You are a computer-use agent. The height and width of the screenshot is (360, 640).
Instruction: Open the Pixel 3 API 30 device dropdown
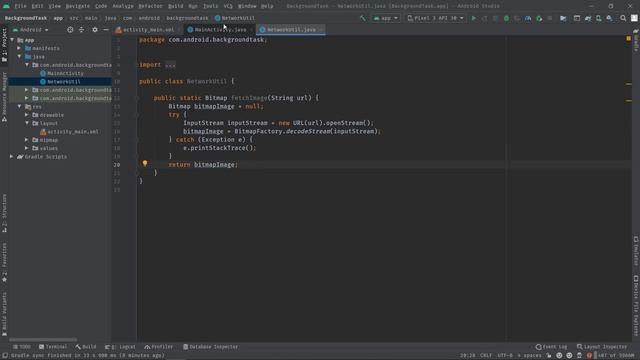point(436,18)
